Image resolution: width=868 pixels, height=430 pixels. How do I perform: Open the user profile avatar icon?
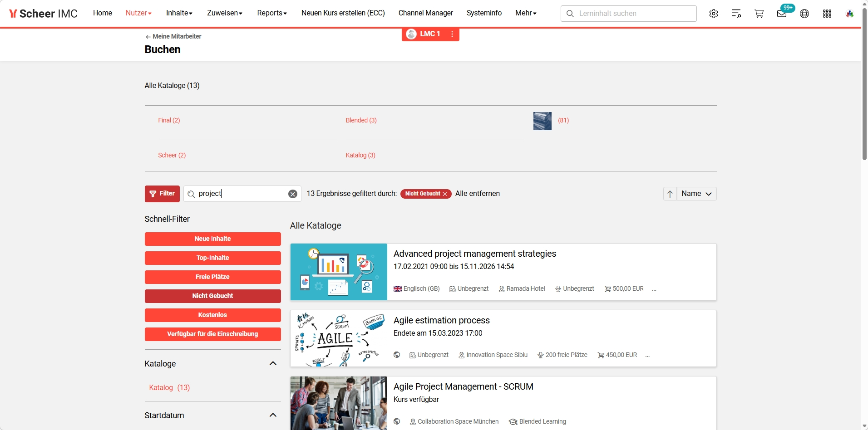point(850,14)
